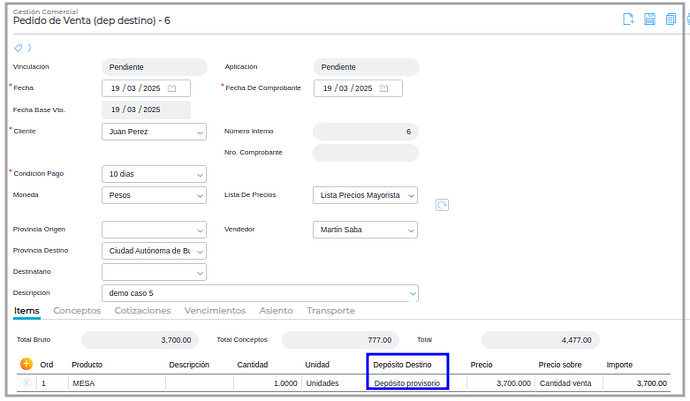Click the Fecha date field
This screenshot has height=401, width=690.
[146, 88]
